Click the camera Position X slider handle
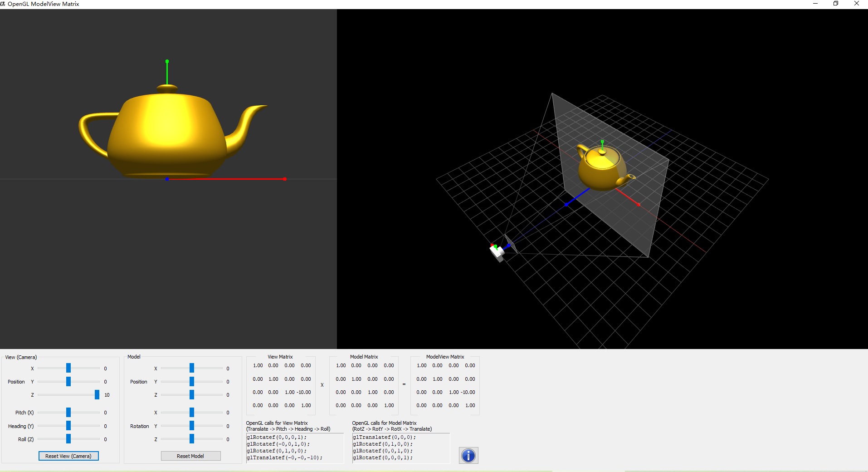The width and height of the screenshot is (868, 472). [x=68, y=368]
